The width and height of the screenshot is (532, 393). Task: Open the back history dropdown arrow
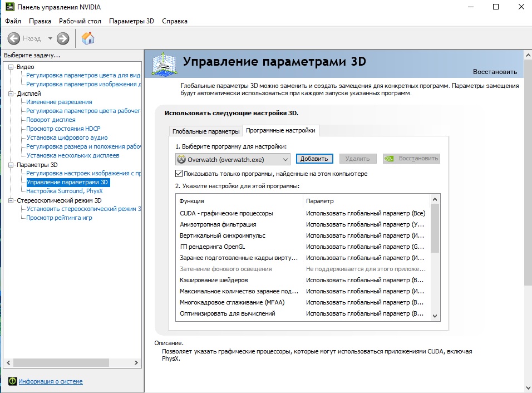[50, 38]
